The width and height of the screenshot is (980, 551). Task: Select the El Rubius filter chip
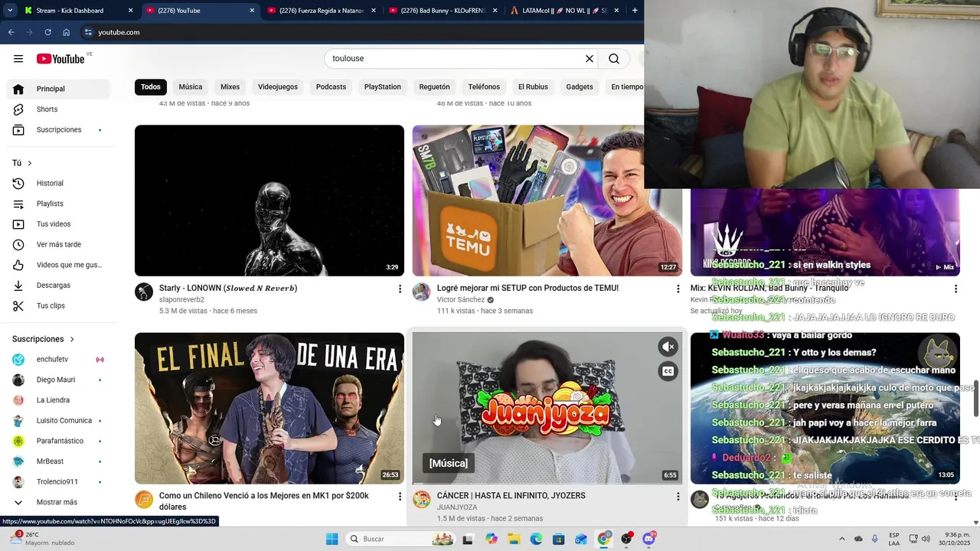[x=533, y=87]
